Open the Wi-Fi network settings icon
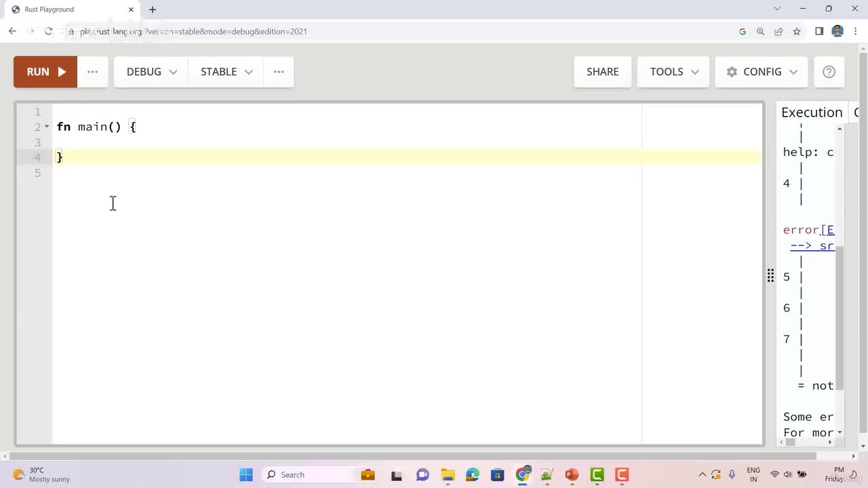868x488 pixels. 774,474
